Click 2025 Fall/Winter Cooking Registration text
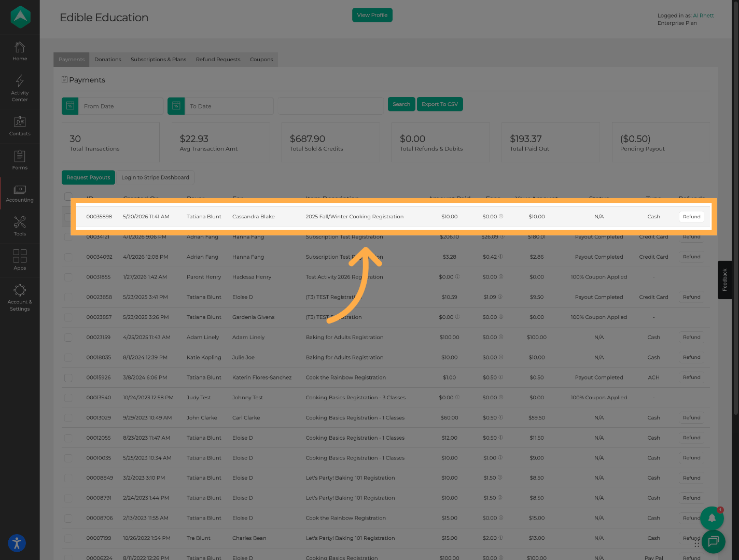This screenshot has width=739, height=560. 355,217
